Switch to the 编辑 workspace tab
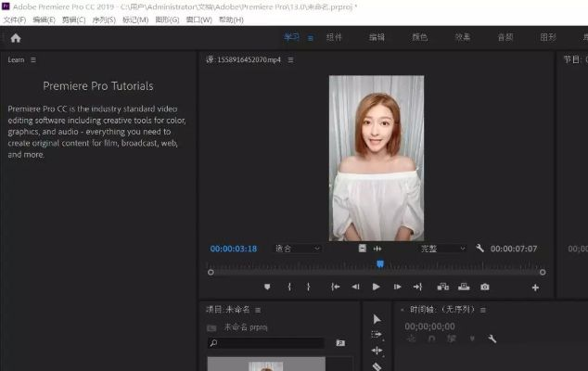Screen dimensions: 588x371 coord(377,38)
